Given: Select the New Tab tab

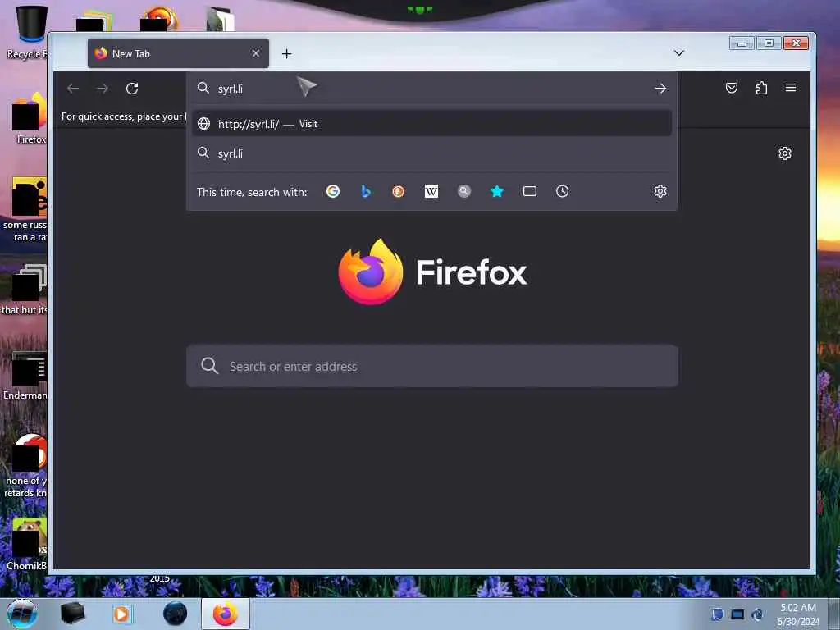Looking at the screenshot, I should pyautogui.click(x=178, y=53).
